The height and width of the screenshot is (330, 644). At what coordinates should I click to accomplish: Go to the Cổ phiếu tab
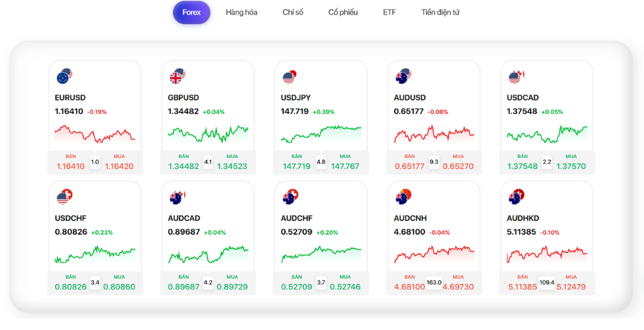coord(343,12)
